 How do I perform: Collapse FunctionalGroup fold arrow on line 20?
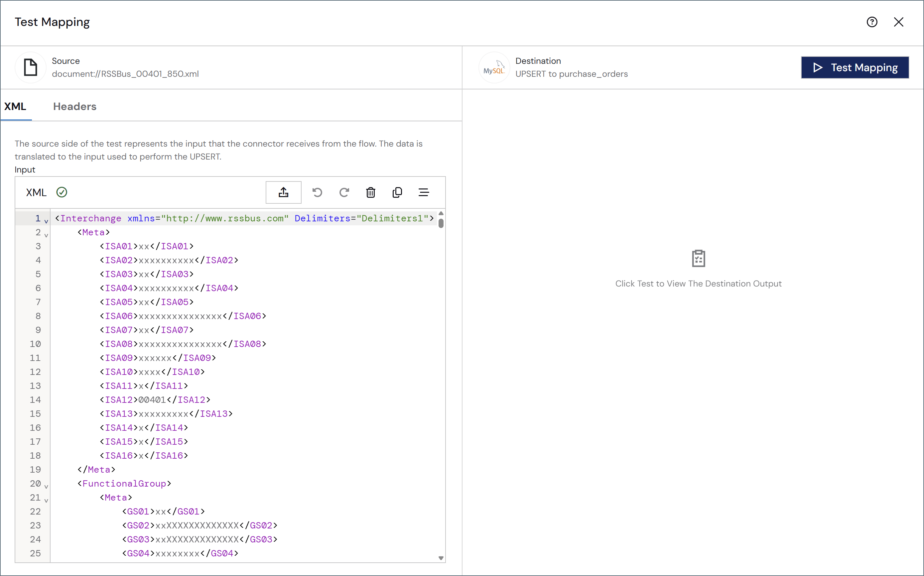coord(46,487)
